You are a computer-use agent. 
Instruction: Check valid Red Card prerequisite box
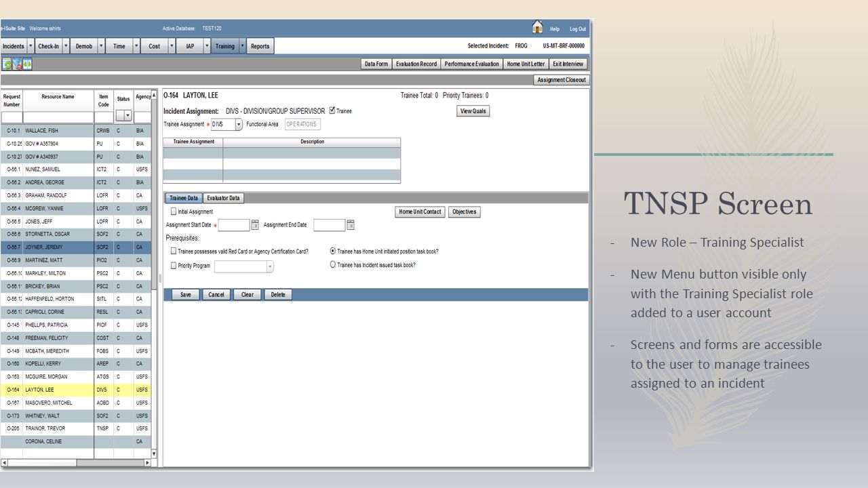(174, 251)
